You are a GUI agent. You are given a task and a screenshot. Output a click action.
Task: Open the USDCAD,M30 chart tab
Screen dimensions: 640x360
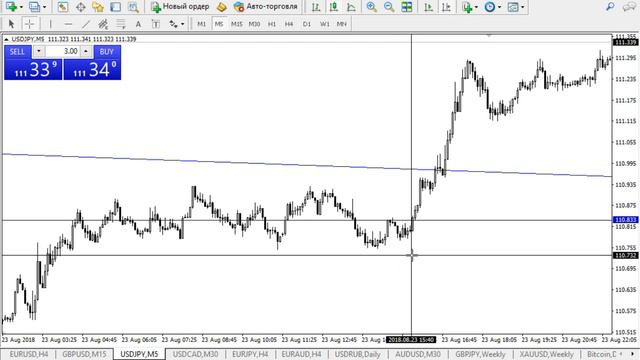coord(196,354)
